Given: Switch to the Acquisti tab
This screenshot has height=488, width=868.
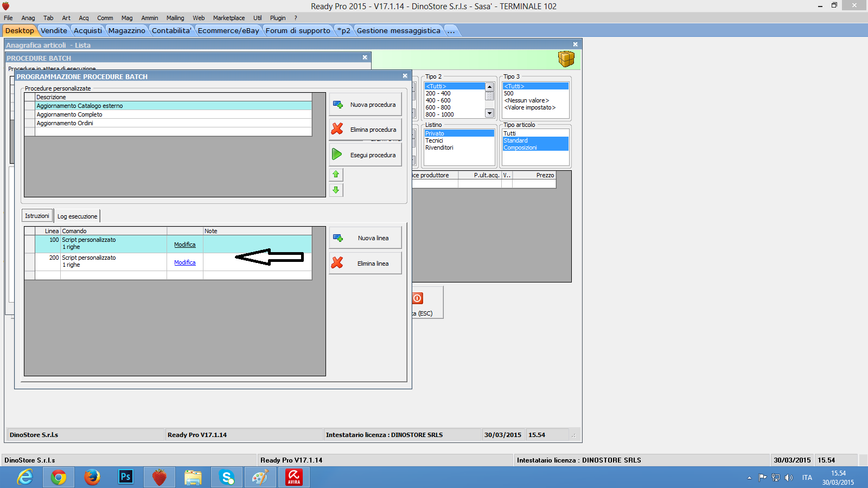Looking at the screenshot, I should [x=88, y=30].
